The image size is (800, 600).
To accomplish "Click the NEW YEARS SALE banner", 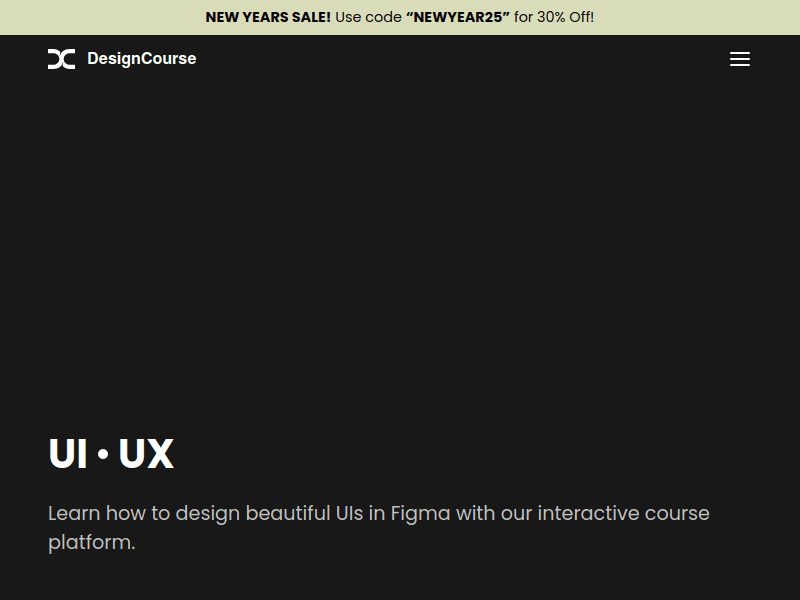I will click(267, 17).
